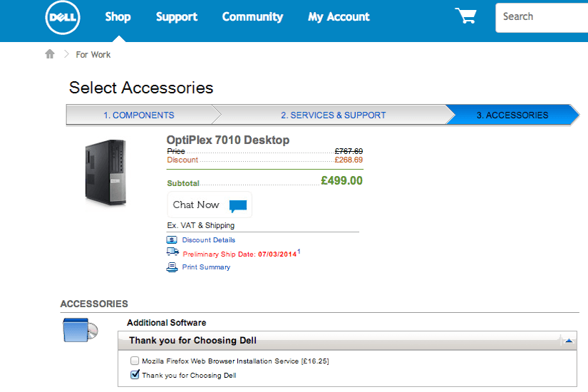Open the Print Summary link

click(206, 267)
